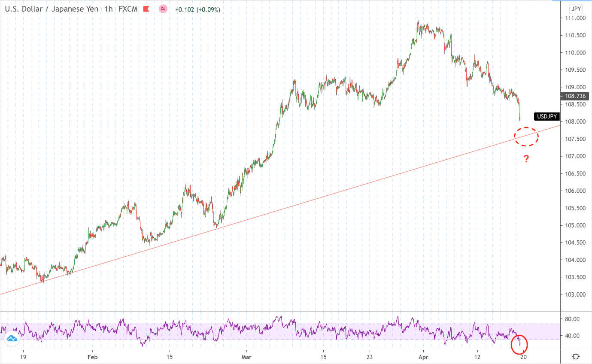Click the black USDJPY symbol label
Viewport: 592px width, 364px height.
[x=547, y=116]
